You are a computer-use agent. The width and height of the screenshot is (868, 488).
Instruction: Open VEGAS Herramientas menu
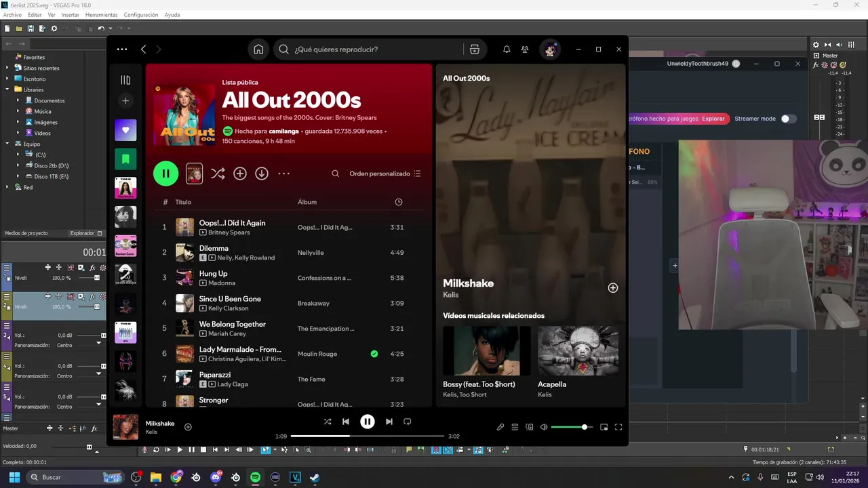tap(101, 15)
